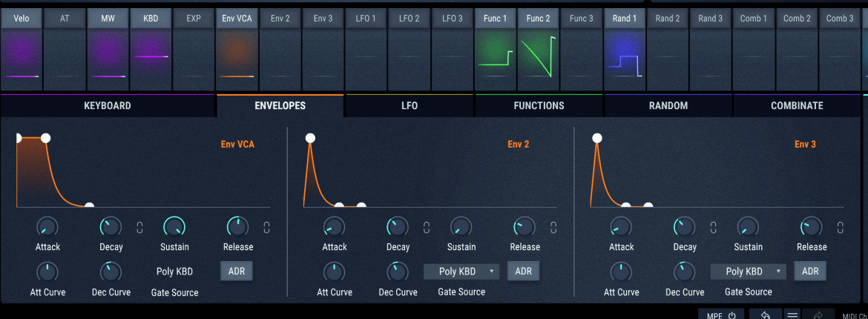Click the Env VCA decay-start handle point

45,138
